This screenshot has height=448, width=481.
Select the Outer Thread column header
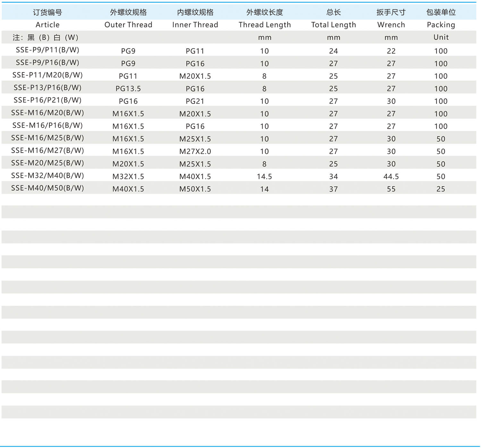tap(128, 25)
